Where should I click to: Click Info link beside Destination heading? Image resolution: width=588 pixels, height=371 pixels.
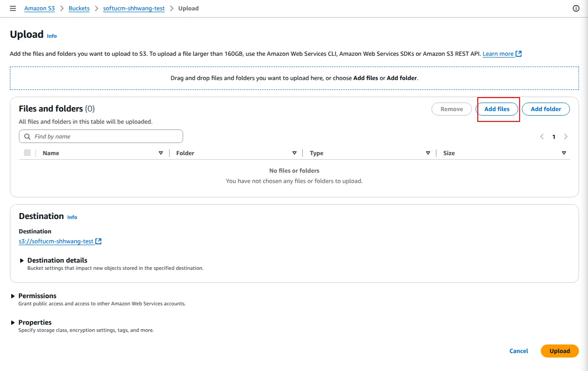pyautogui.click(x=72, y=217)
